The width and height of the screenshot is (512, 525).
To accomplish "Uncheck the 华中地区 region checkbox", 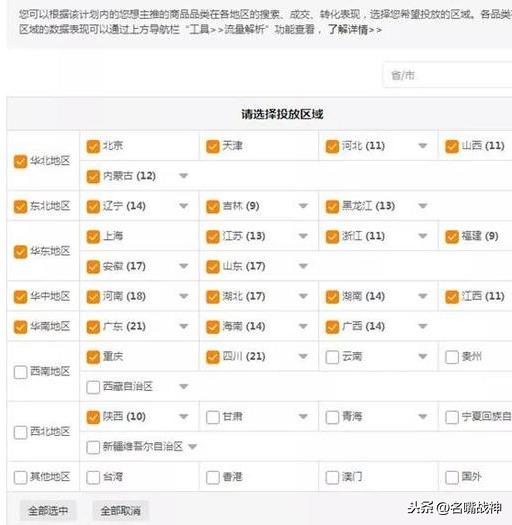I will (x=20, y=297).
